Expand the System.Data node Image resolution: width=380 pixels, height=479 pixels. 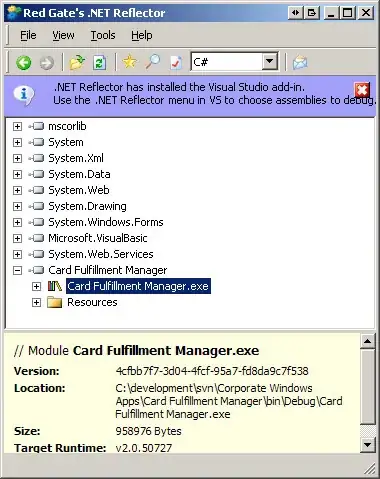click(x=17, y=175)
